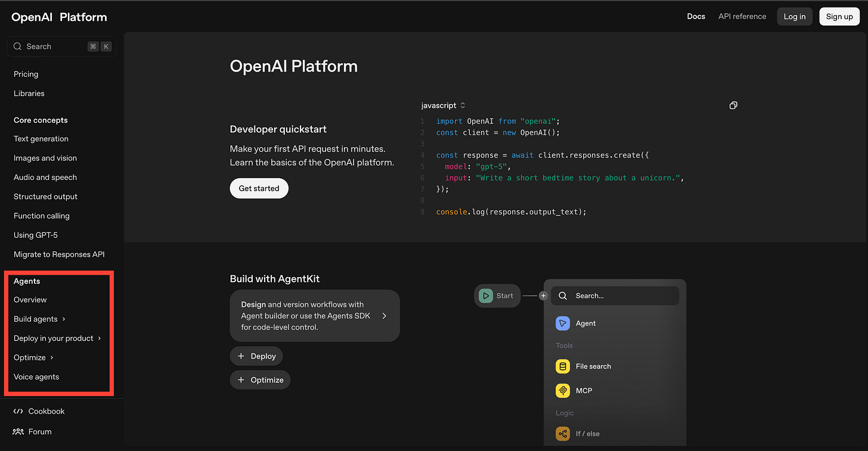This screenshot has width=868, height=451.
Task: Open the Docs tab
Action: [x=696, y=16]
